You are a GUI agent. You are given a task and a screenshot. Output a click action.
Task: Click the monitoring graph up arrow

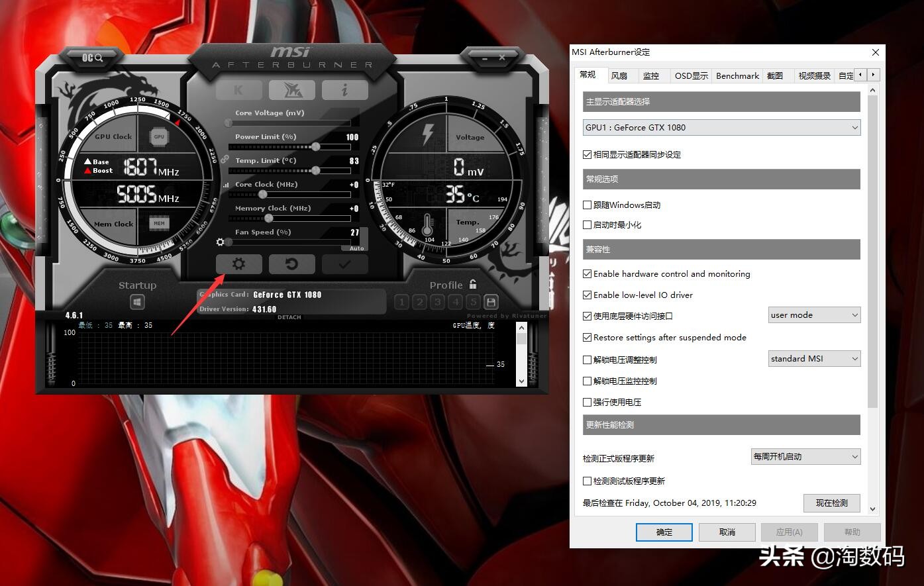(x=521, y=327)
